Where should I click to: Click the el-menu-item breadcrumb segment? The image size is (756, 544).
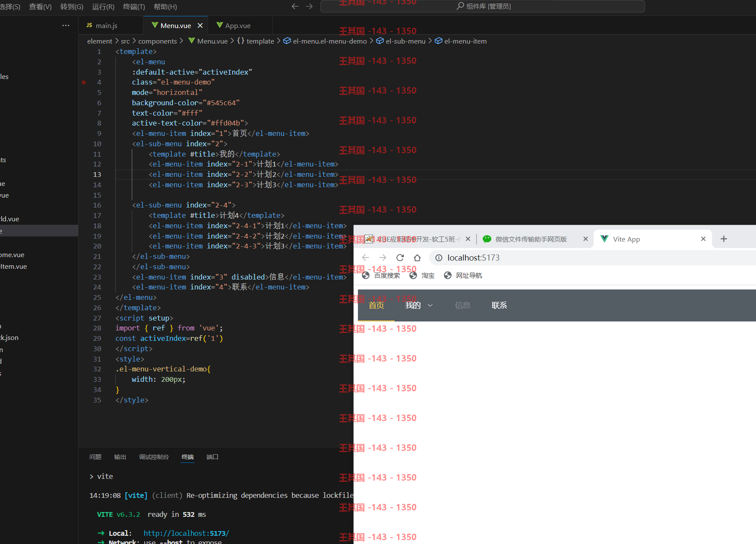click(461, 41)
